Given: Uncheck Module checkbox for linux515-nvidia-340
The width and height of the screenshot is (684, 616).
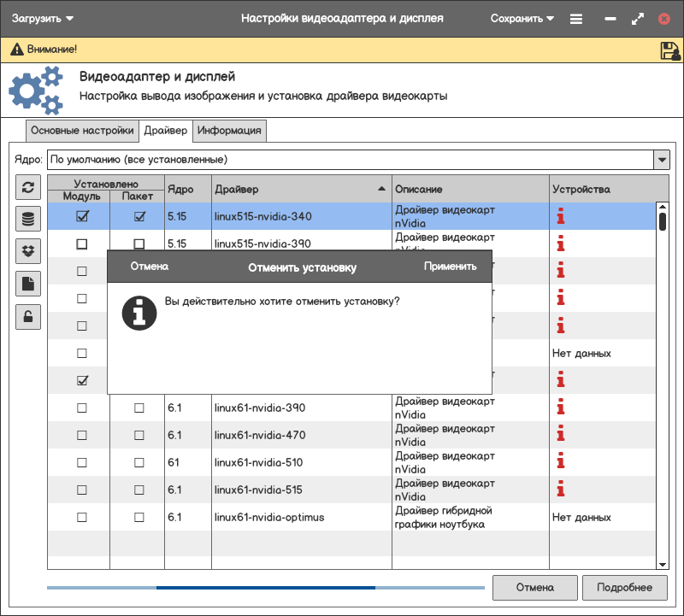Looking at the screenshot, I should click(82, 217).
